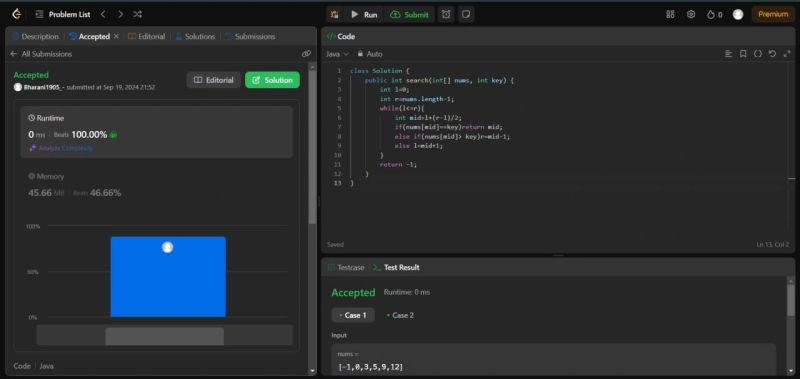Click the LeetCode logo icon
The image size is (800, 379).
(x=16, y=14)
